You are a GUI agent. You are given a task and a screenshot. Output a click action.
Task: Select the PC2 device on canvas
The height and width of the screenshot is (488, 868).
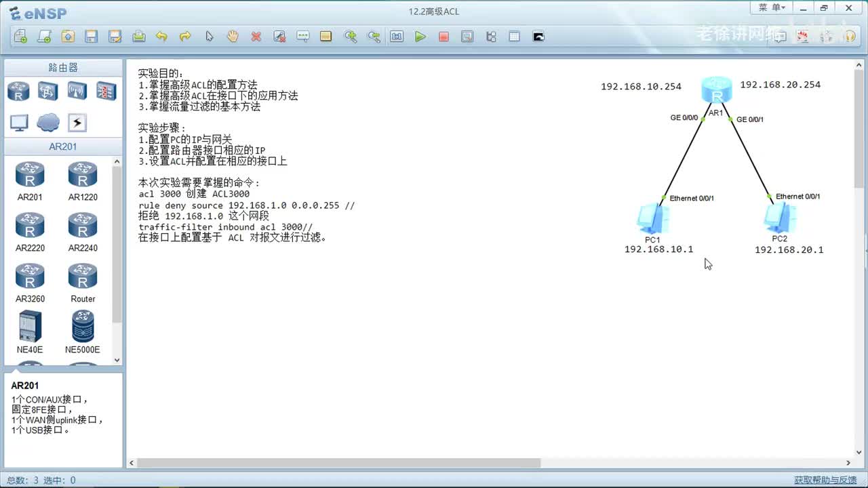tap(779, 218)
